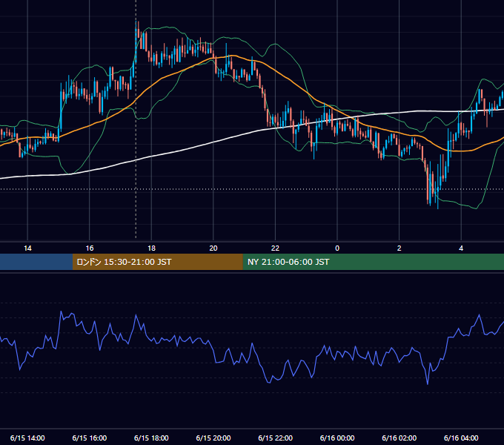Click the 18 hour label on price chart axis
The image size is (504, 445).
click(151, 248)
